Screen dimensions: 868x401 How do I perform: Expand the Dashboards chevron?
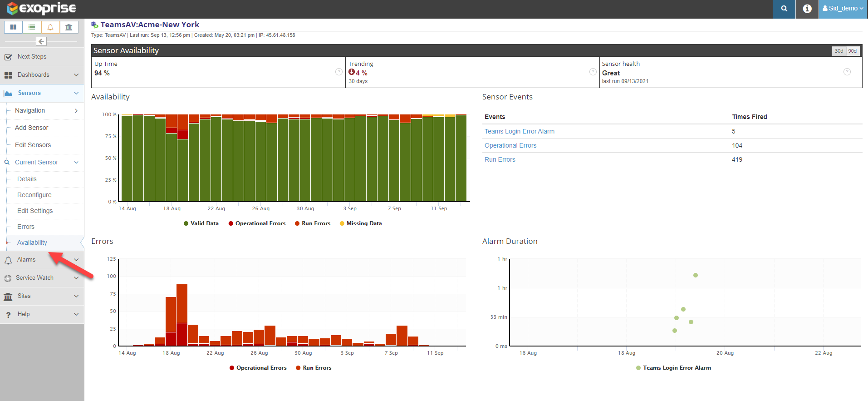tap(76, 75)
